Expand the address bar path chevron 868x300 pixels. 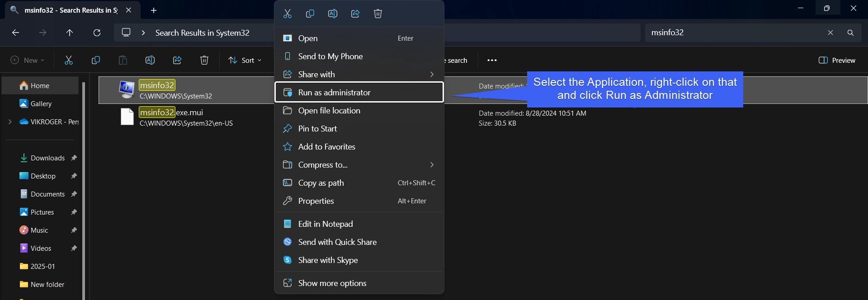pos(143,33)
